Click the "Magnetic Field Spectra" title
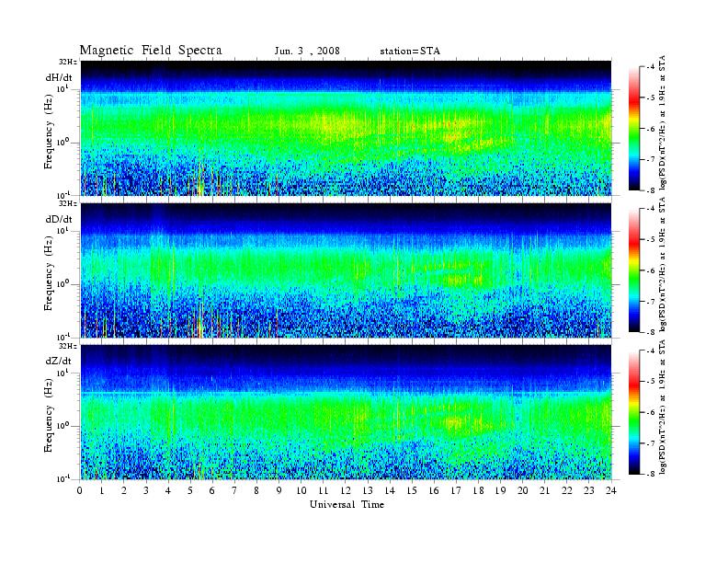 tap(151, 51)
